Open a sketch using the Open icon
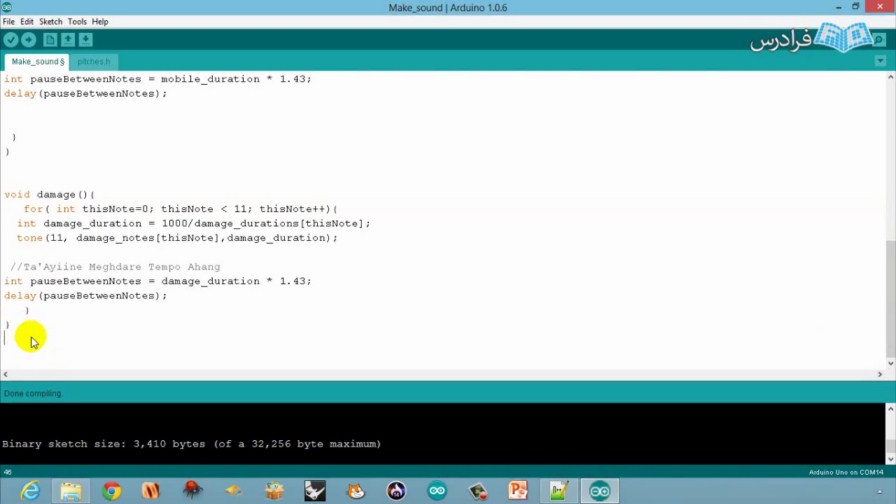Image resolution: width=896 pixels, height=504 pixels. coord(68,40)
